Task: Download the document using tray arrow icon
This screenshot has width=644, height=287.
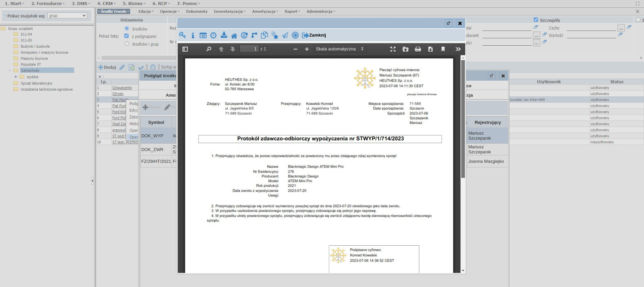Action: [224, 35]
